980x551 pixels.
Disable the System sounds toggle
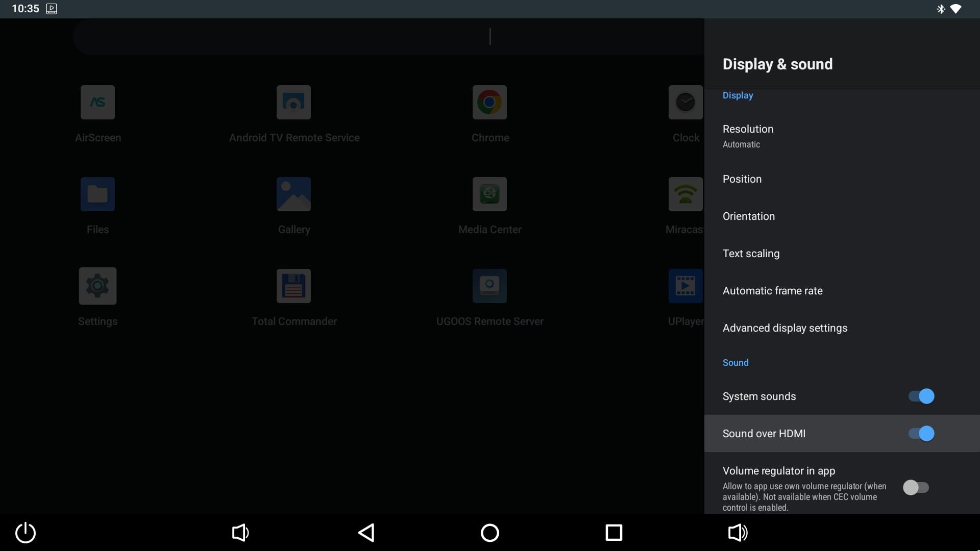tap(921, 396)
